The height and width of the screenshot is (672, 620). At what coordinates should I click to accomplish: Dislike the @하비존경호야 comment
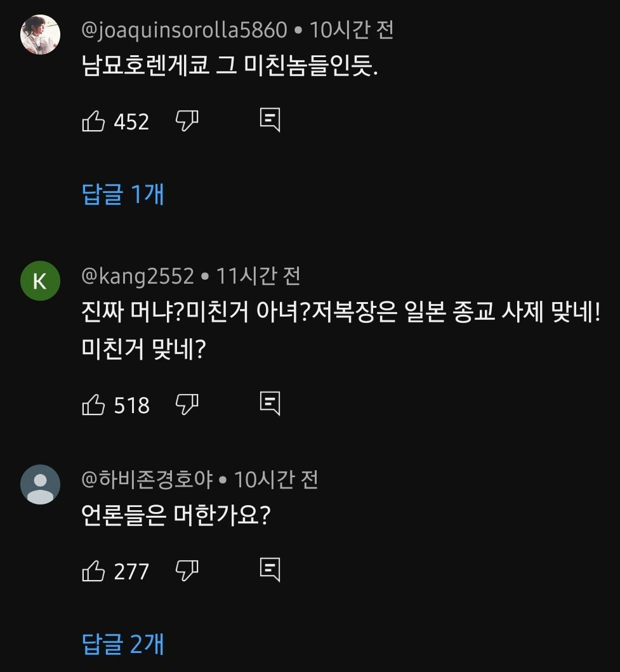point(187,571)
